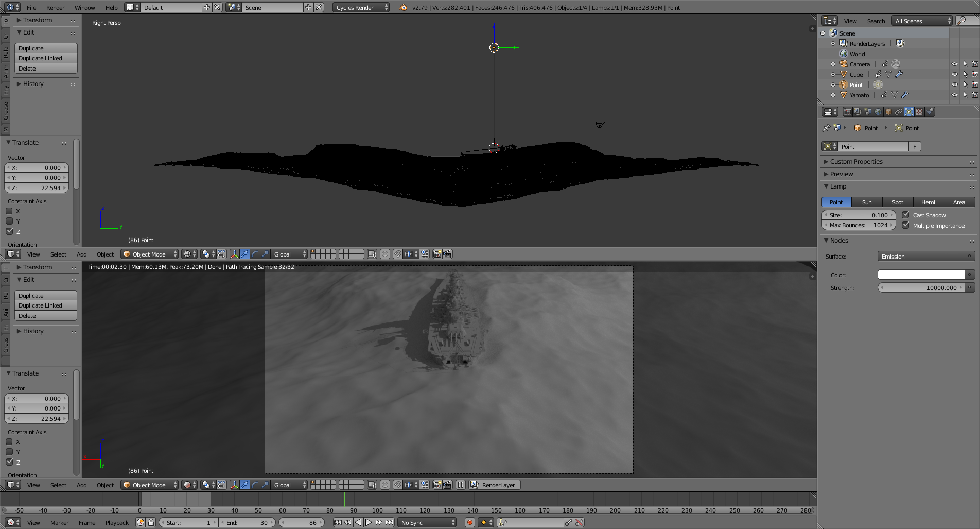Image resolution: width=980 pixels, height=529 pixels.
Task: Open All Scenes outliner display dropdown
Action: click(922, 21)
